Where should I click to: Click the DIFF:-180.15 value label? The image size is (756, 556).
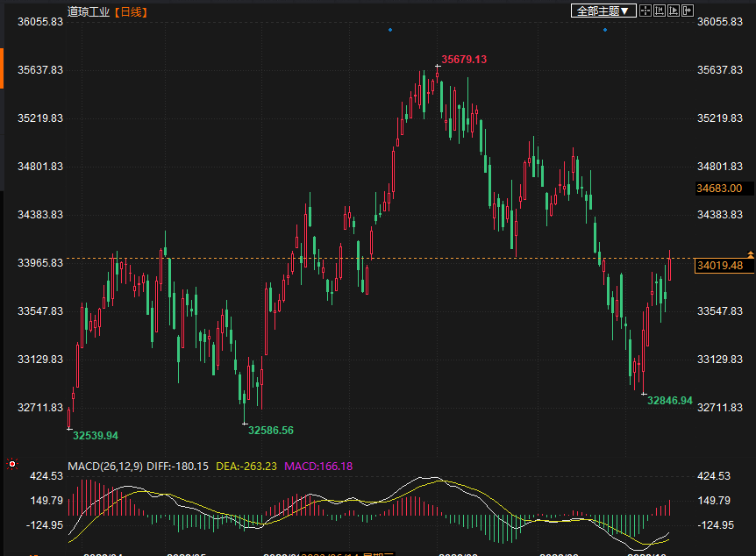tap(178, 467)
